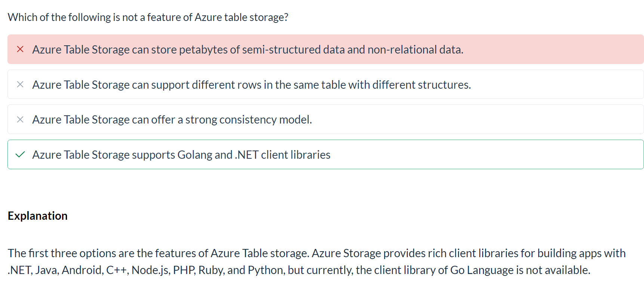Select the different rows with different structures option
Image resolution: width=644 pixels, height=286 pixels.
[326, 84]
